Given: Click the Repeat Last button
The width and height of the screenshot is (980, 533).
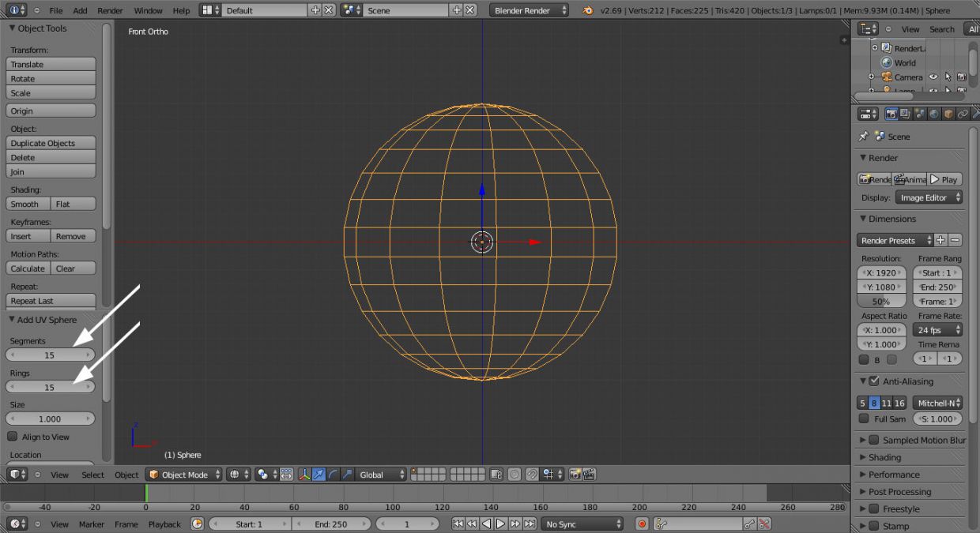Looking at the screenshot, I should click(51, 301).
